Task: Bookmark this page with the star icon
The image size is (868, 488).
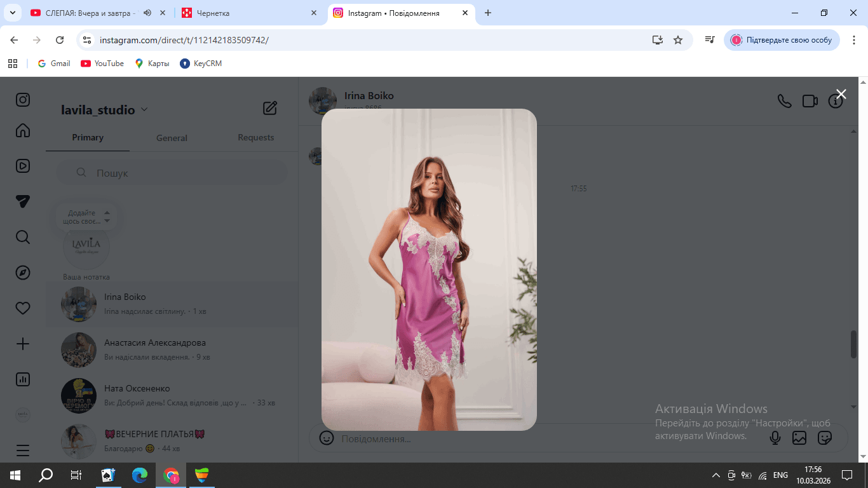Action: [x=678, y=40]
